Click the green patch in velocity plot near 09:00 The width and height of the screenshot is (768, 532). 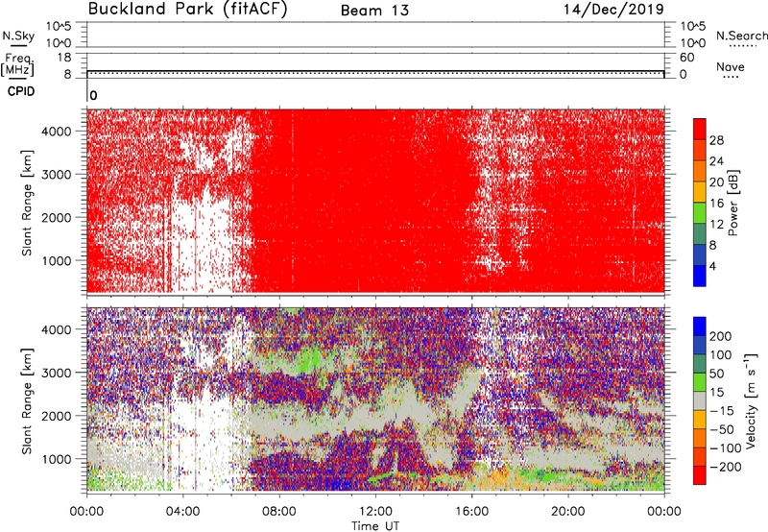click(x=307, y=361)
